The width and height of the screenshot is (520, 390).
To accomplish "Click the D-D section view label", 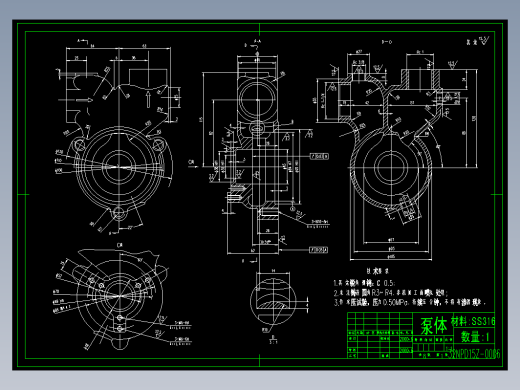I will (387, 42).
